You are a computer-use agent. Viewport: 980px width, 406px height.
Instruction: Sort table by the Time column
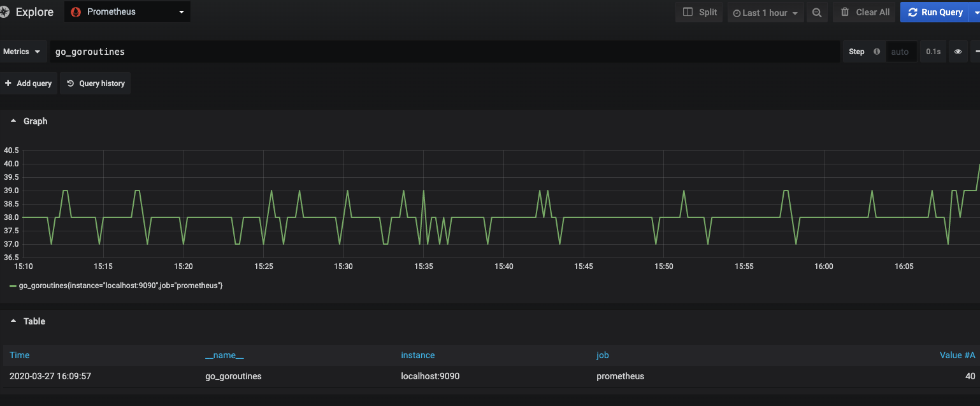point(20,355)
